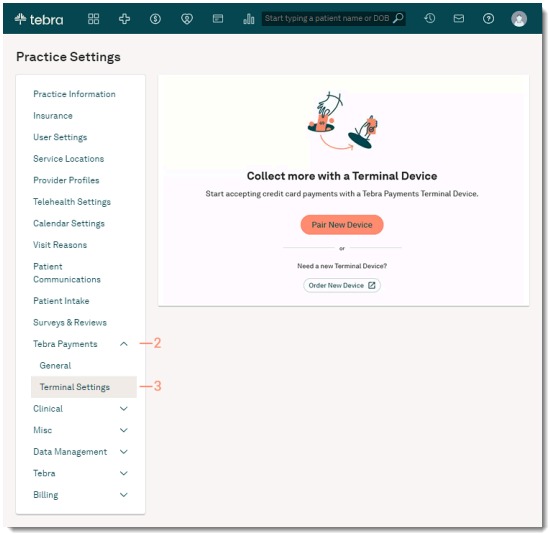
Task: Click the Order New Device button
Action: [342, 285]
